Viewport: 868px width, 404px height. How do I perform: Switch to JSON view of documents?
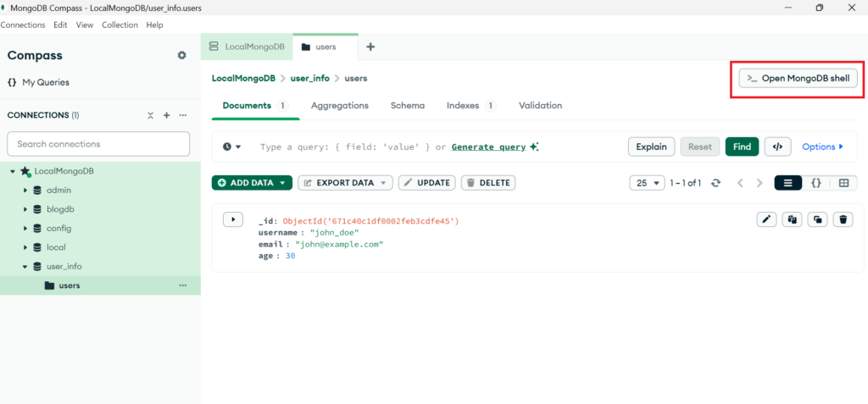pyautogui.click(x=816, y=183)
